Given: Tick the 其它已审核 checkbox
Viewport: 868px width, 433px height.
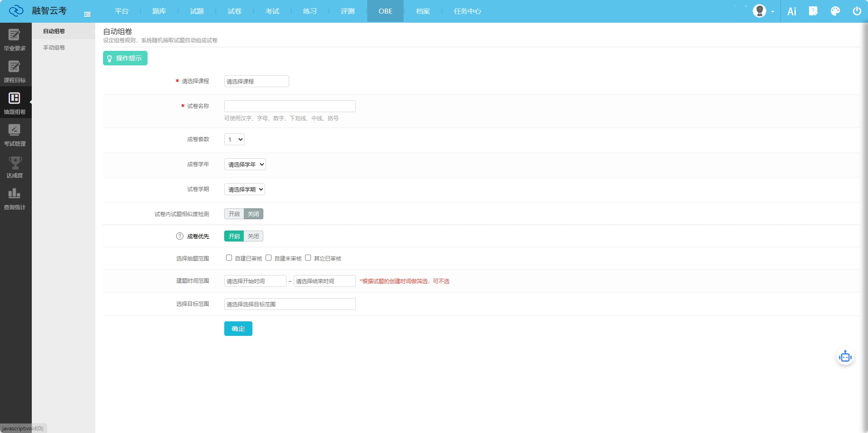Looking at the screenshot, I should pos(308,258).
